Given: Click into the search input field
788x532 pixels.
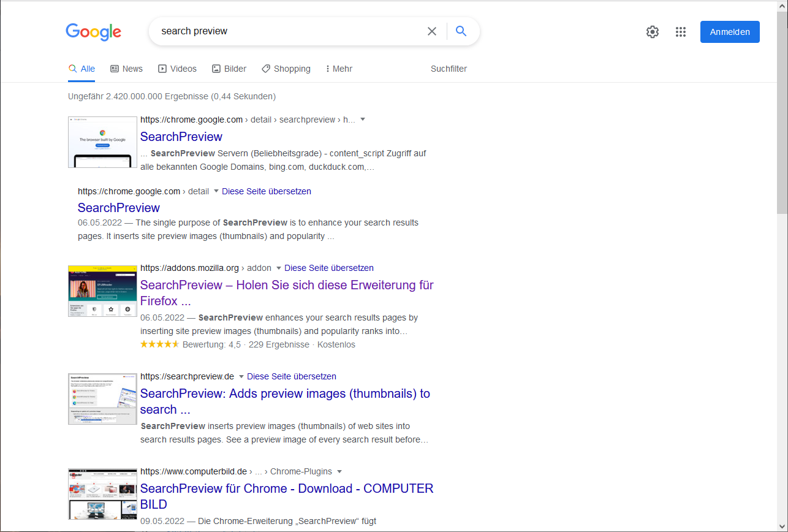Looking at the screenshot, I should coord(288,31).
